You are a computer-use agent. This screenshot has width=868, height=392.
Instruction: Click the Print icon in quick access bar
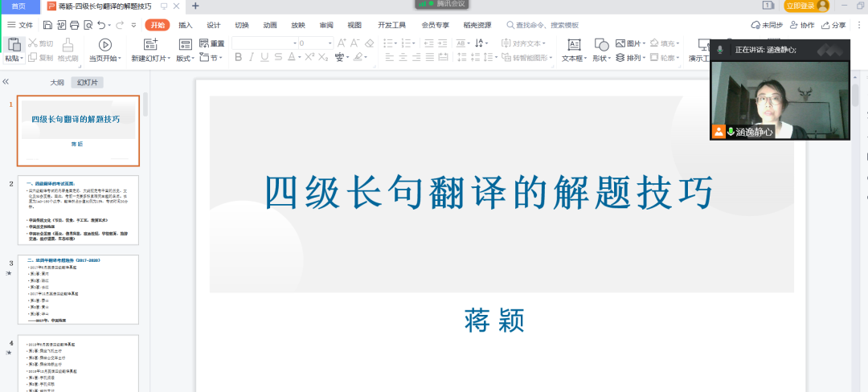[75, 26]
